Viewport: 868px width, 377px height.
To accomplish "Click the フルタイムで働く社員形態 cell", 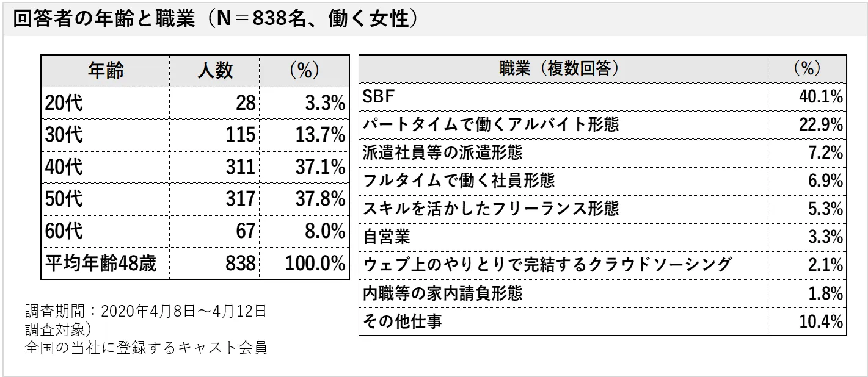I will [x=459, y=180].
